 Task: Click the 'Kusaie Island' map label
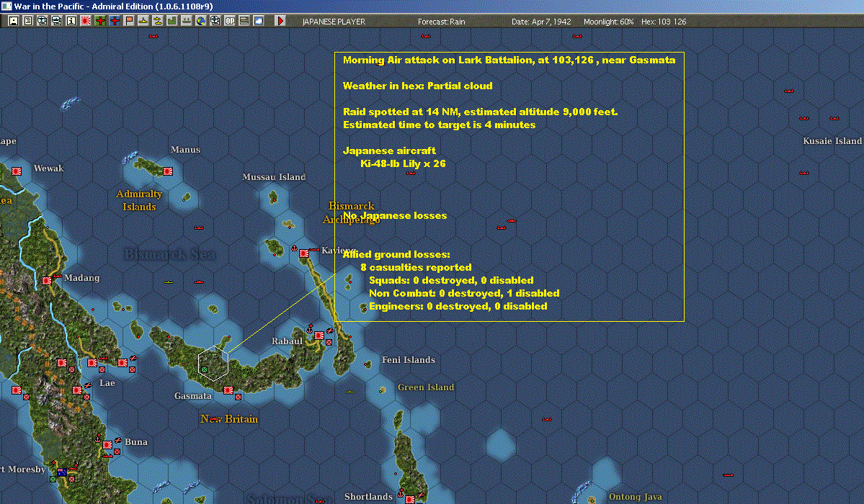point(832,141)
